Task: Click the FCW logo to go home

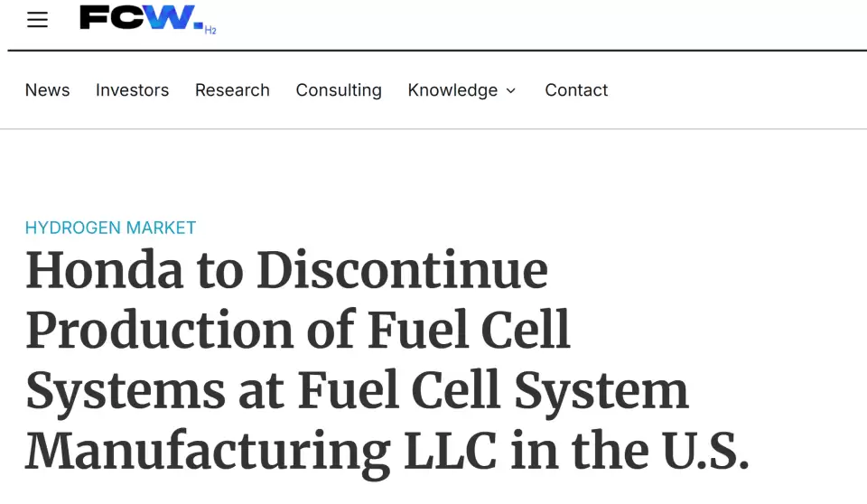Action: coord(141,18)
